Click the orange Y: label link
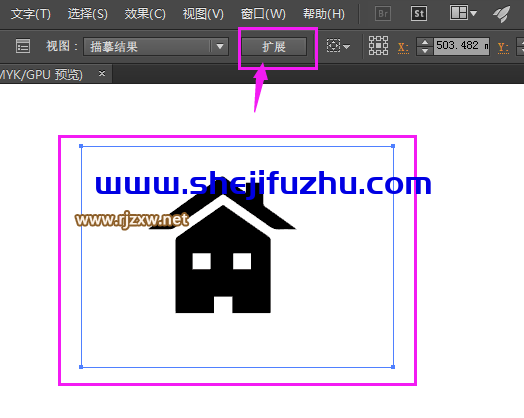 (x=503, y=47)
